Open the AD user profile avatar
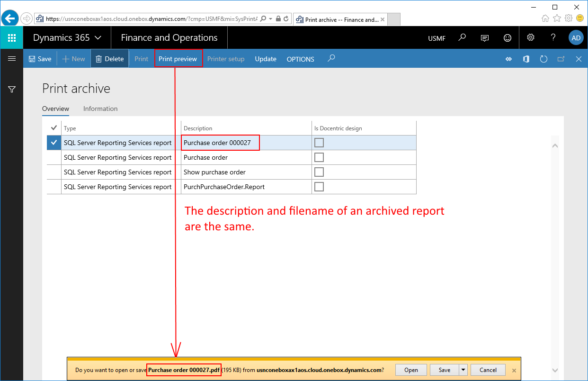This screenshot has height=381, width=588. (x=576, y=38)
